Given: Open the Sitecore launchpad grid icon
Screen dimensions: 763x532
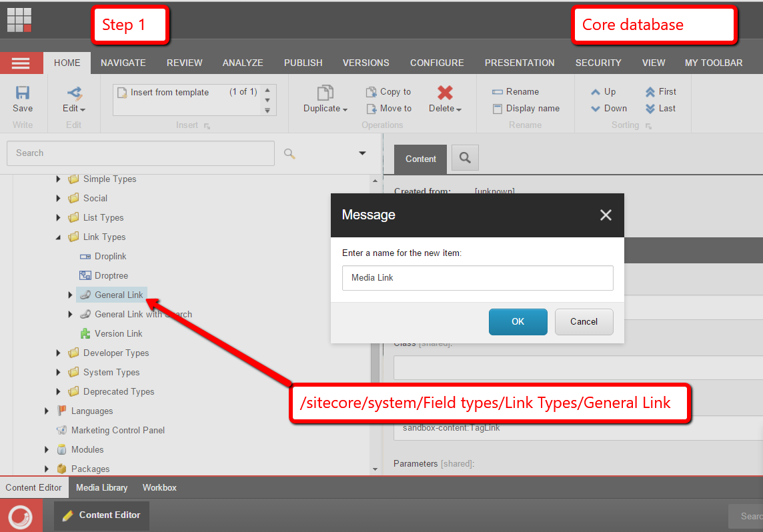Looking at the screenshot, I should point(19,19).
